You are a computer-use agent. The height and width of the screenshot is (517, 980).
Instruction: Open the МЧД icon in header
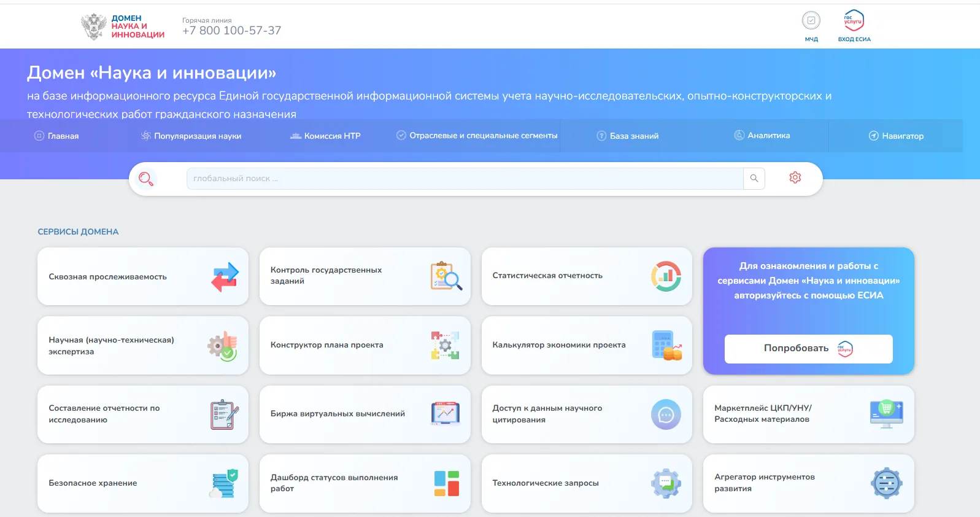coord(811,21)
